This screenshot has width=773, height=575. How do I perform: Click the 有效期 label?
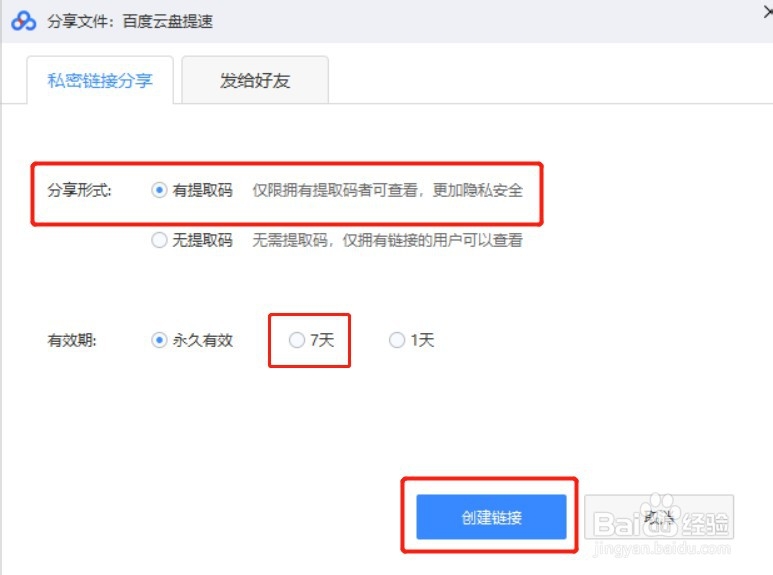pyautogui.click(x=72, y=340)
